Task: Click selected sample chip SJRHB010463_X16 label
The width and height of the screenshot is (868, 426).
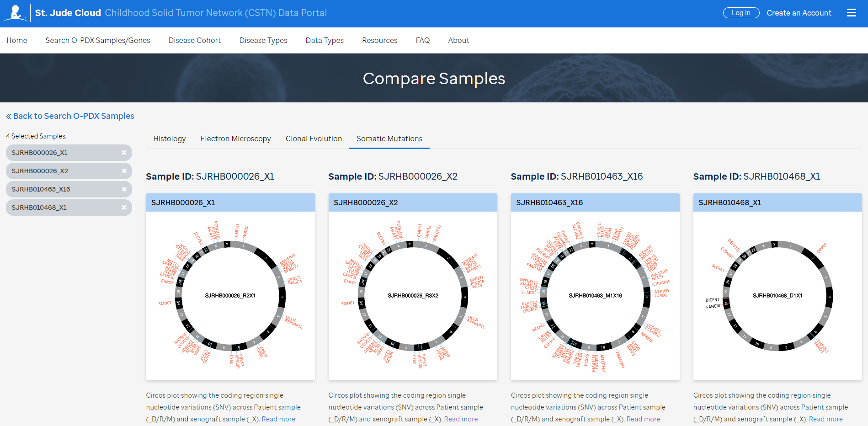Action: coord(41,189)
